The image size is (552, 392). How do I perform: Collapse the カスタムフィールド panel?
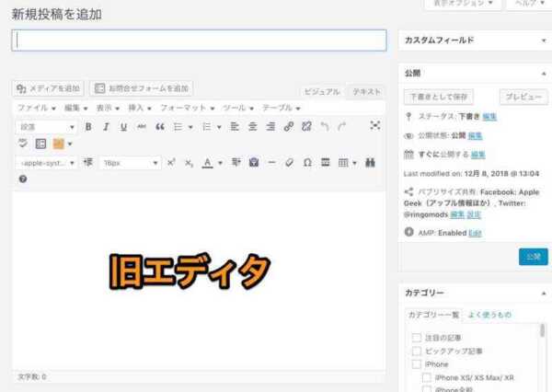[543, 40]
